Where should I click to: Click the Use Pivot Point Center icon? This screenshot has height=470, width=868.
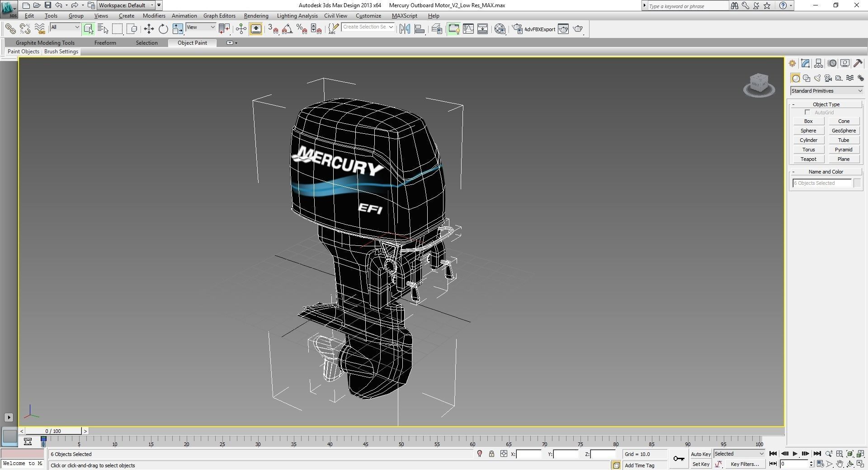[x=224, y=29]
